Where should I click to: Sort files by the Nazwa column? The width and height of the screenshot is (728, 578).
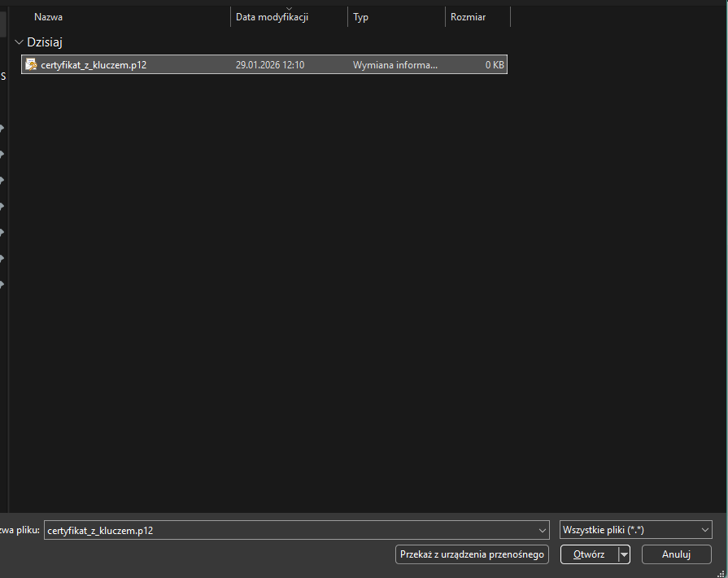pos(49,17)
